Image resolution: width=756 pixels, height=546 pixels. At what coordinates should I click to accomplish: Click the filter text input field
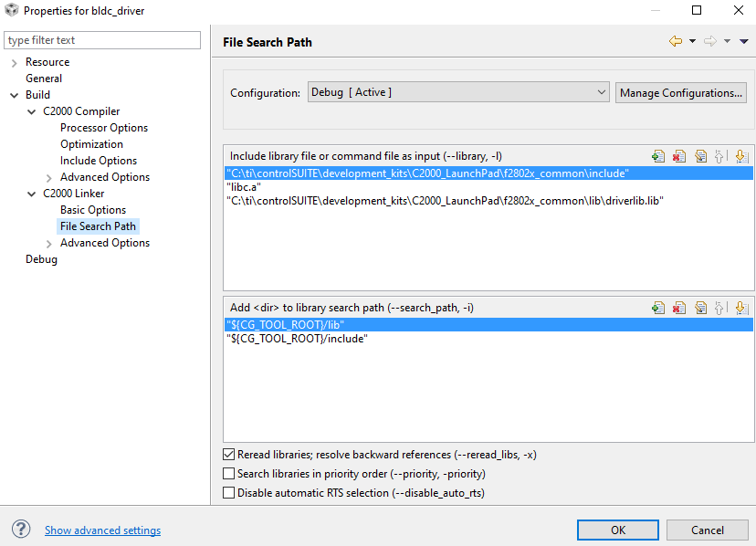102,40
